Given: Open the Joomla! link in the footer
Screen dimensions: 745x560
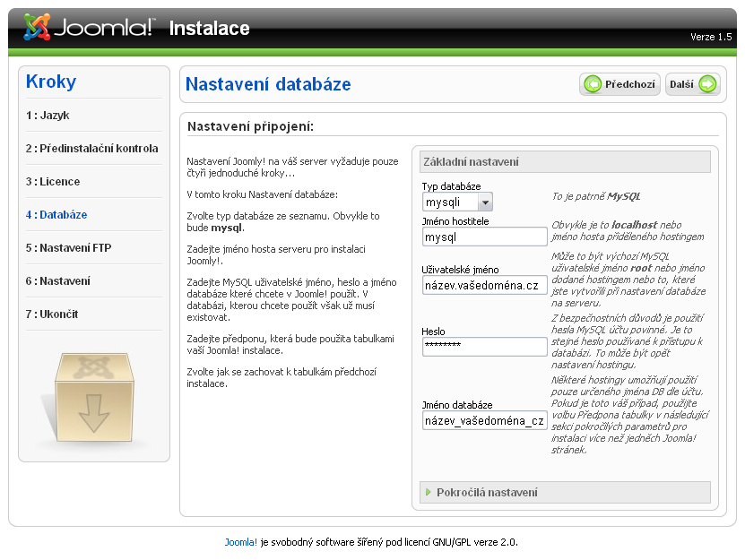Looking at the screenshot, I should (241, 542).
